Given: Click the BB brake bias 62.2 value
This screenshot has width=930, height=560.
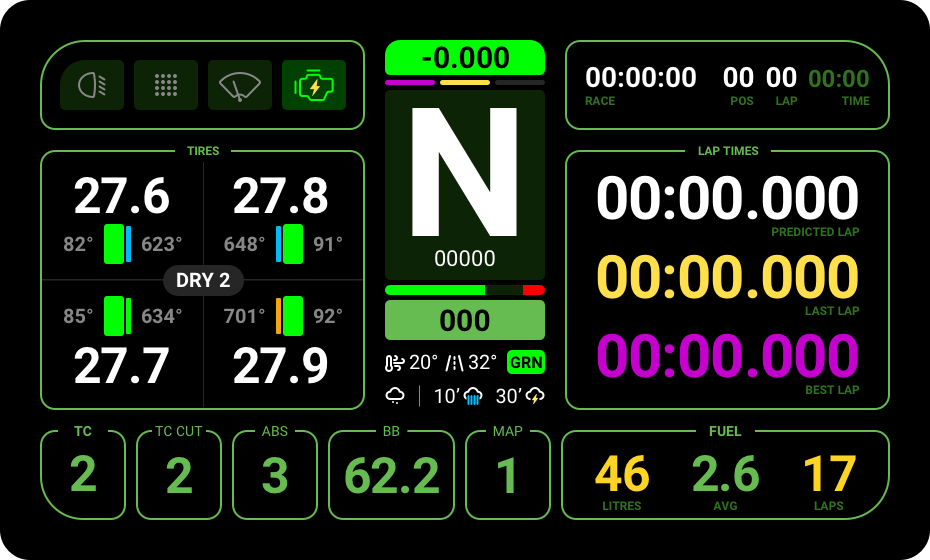Looking at the screenshot, I should coord(392,475).
